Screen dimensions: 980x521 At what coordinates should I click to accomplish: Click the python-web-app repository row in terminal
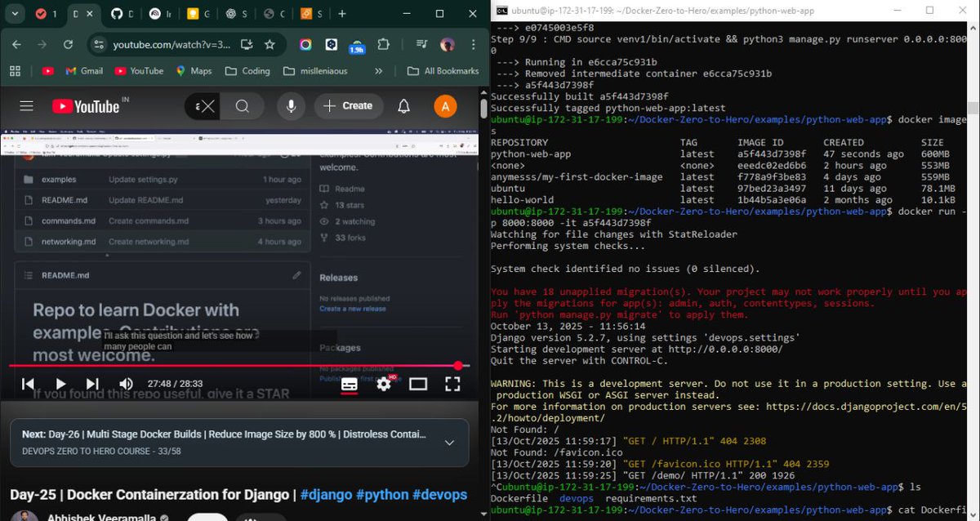coord(720,154)
